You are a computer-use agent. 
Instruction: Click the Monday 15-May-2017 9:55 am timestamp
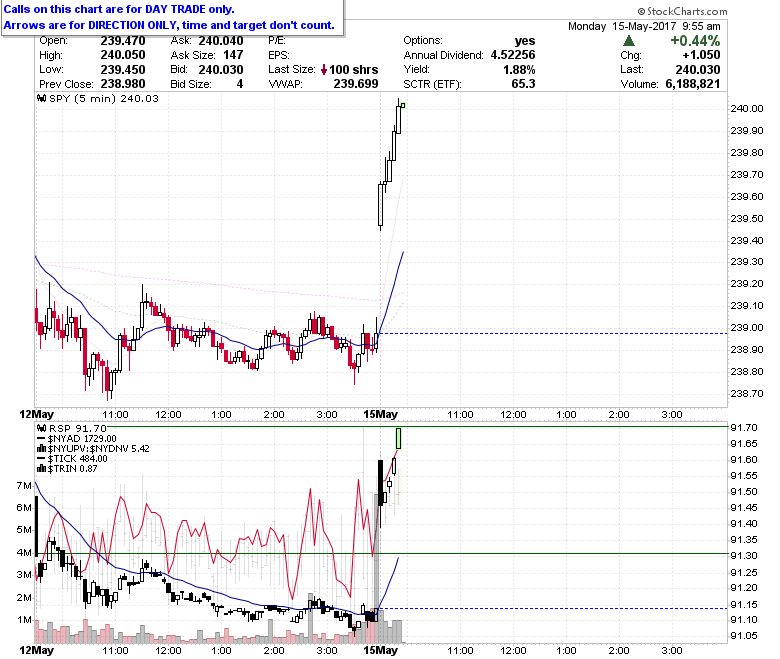644,26
